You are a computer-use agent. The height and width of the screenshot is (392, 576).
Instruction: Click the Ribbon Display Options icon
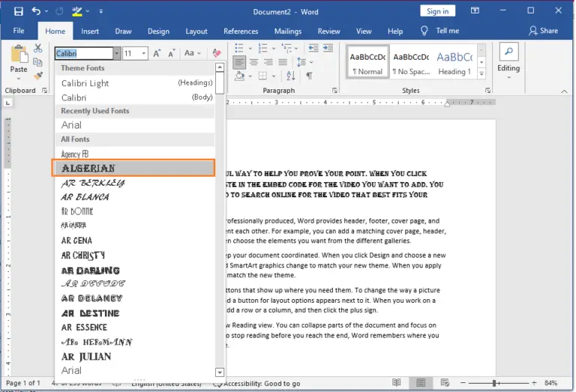[x=475, y=10]
